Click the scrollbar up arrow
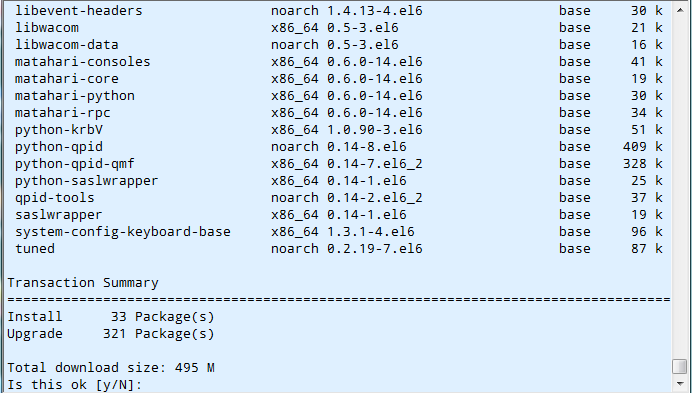The height and width of the screenshot is (393, 692). click(x=680, y=10)
